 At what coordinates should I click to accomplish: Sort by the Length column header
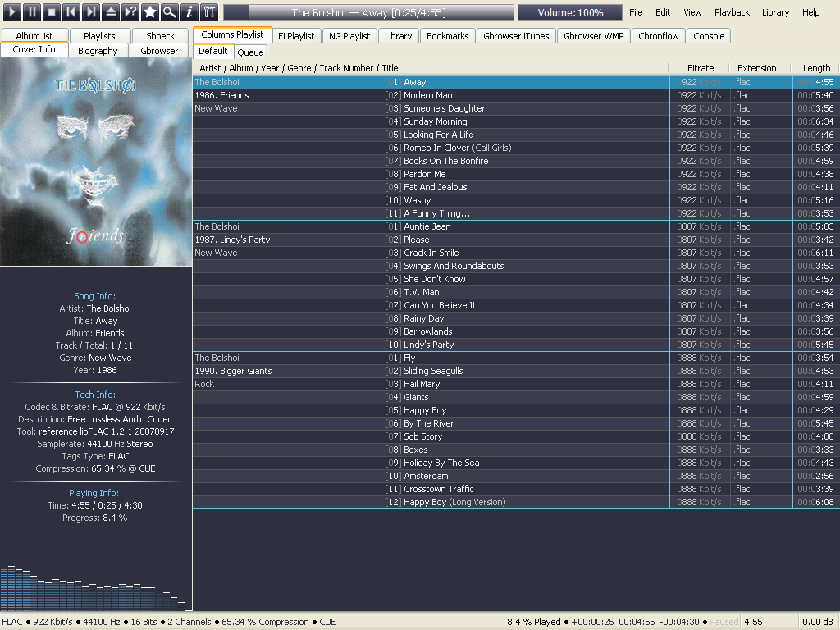[x=816, y=68]
